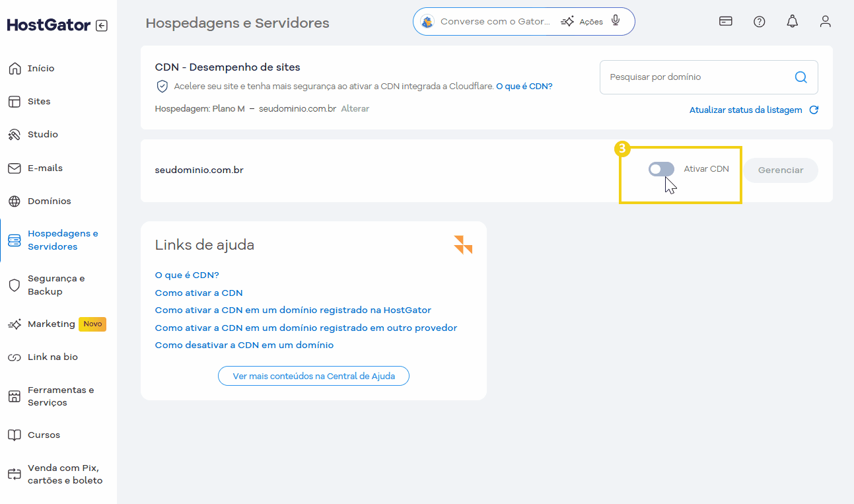Enable the Ativar CDN toggle switch
Screen dimensions: 854x504
pyautogui.click(x=661, y=169)
